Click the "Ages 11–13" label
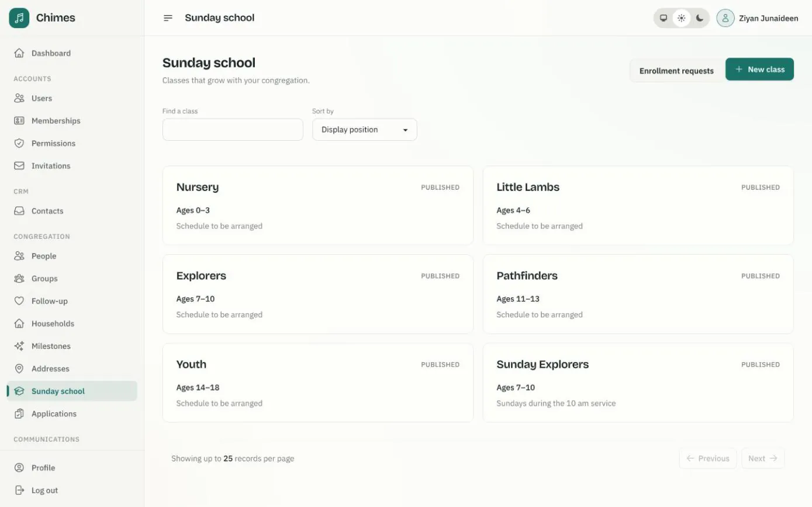The height and width of the screenshot is (507, 812). pyautogui.click(x=518, y=298)
